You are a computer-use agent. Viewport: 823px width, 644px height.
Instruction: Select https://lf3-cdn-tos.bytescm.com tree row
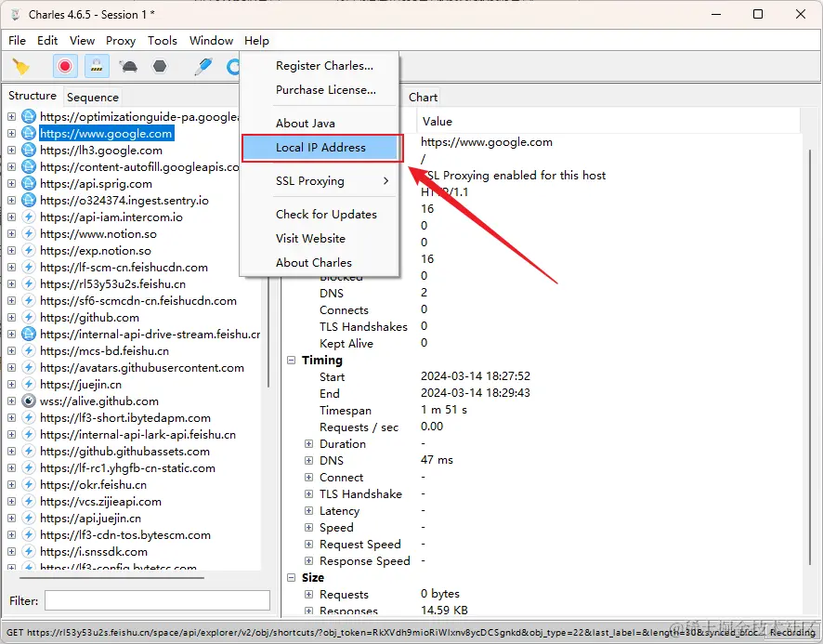(124, 534)
